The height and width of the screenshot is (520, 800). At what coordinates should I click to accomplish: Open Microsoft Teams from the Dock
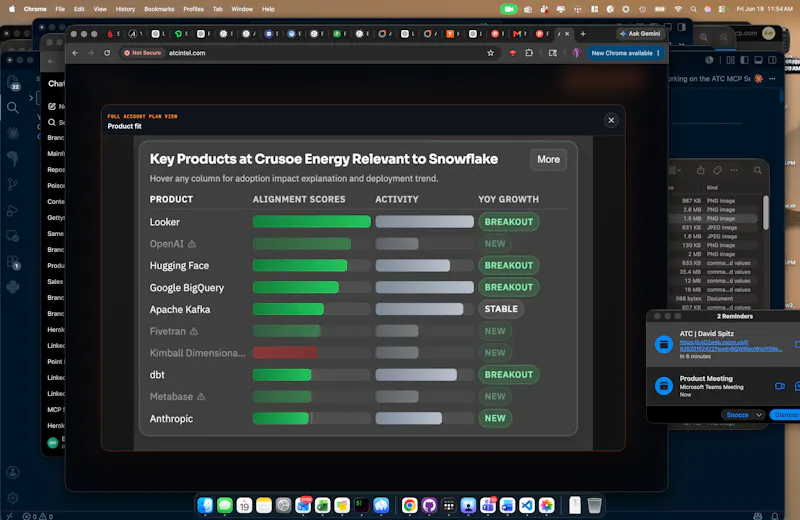pyautogui.click(x=488, y=505)
